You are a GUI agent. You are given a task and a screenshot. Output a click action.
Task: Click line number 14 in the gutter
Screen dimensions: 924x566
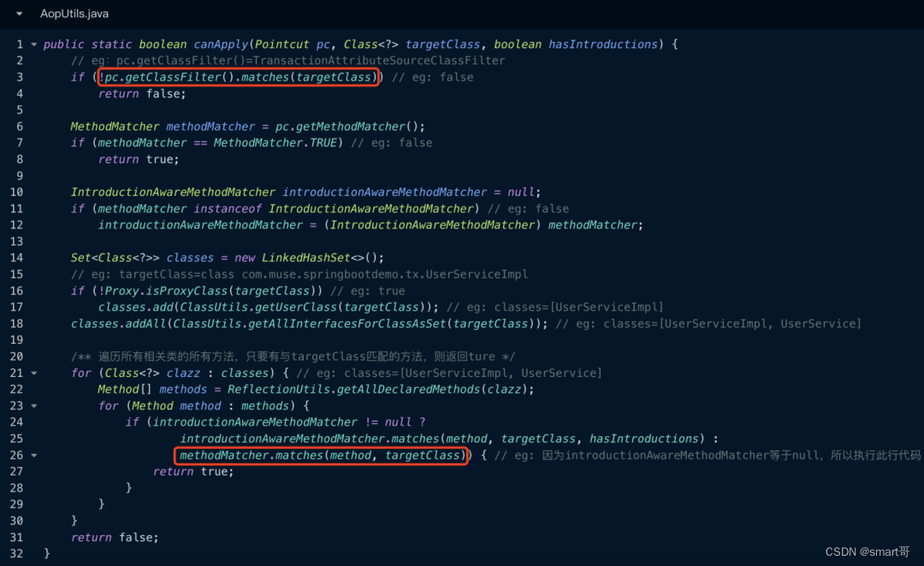click(16, 258)
